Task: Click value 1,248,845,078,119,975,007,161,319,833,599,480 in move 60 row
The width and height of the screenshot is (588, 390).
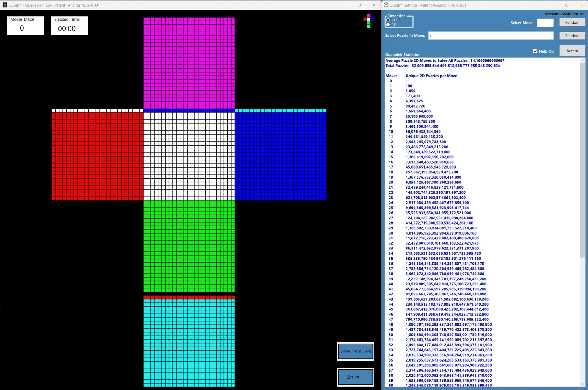Action: pos(448,385)
